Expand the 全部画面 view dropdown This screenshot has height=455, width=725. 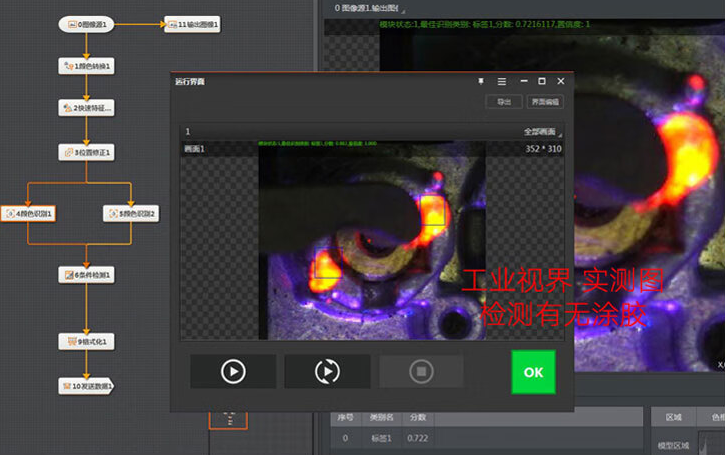[x=542, y=132]
